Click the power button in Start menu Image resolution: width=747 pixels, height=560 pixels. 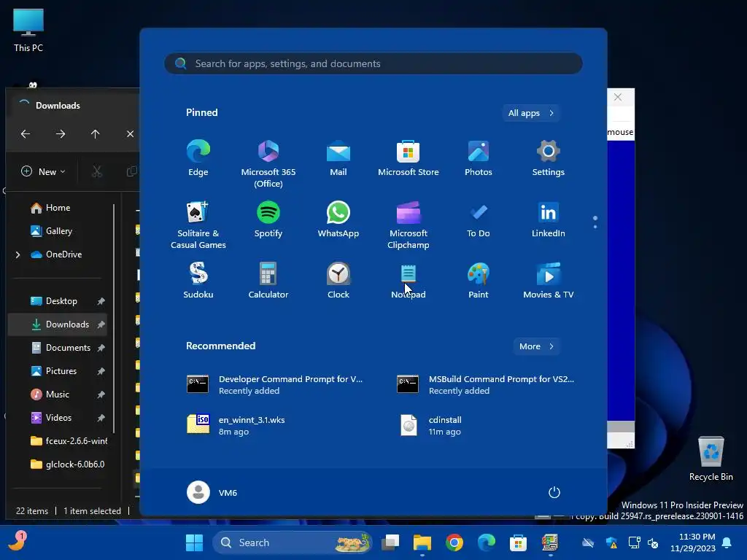554,492
